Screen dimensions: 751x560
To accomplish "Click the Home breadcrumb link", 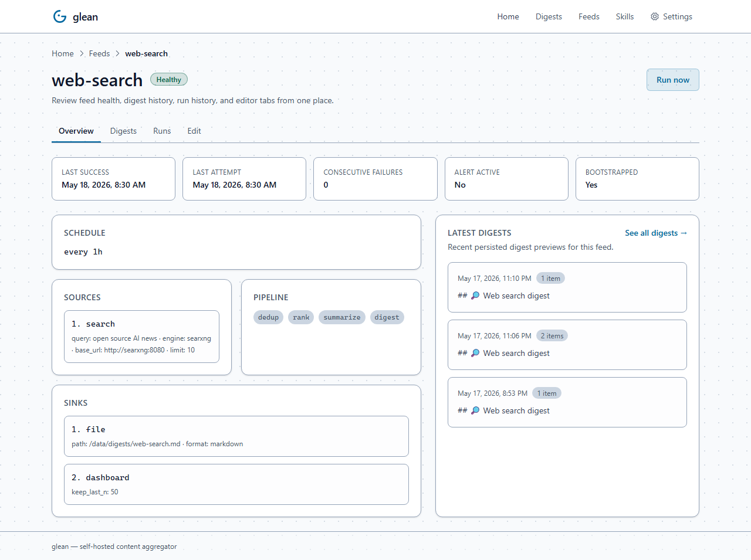I will tap(63, 53).
